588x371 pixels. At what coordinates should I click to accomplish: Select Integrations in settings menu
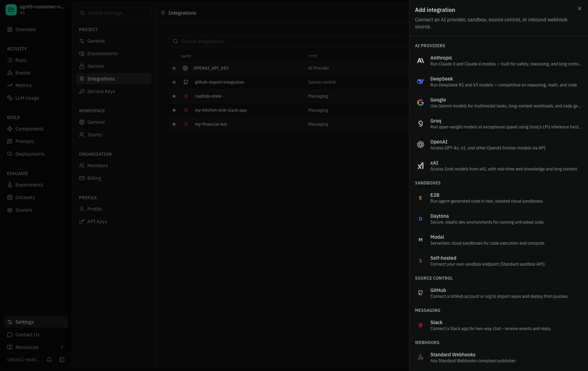114,79
